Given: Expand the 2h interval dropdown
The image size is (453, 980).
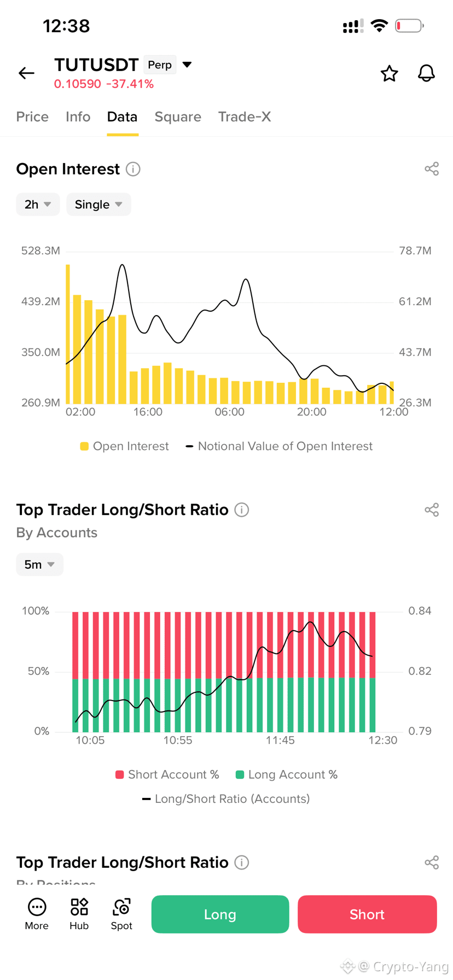Looking at the screenshot, I should 38,205.
